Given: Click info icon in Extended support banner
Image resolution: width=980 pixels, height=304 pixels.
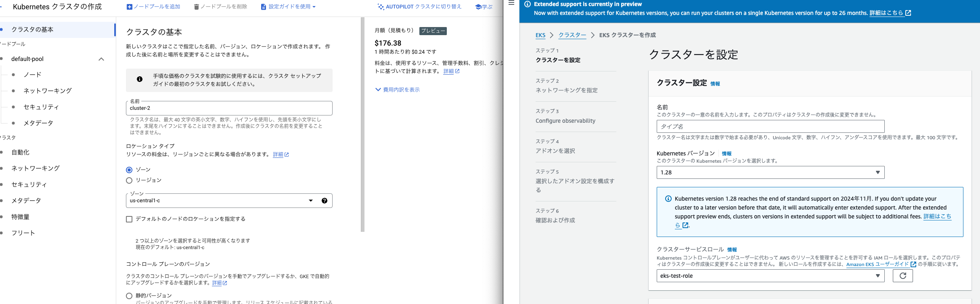Looking at the screenshot, I should (x=528, y=4).
